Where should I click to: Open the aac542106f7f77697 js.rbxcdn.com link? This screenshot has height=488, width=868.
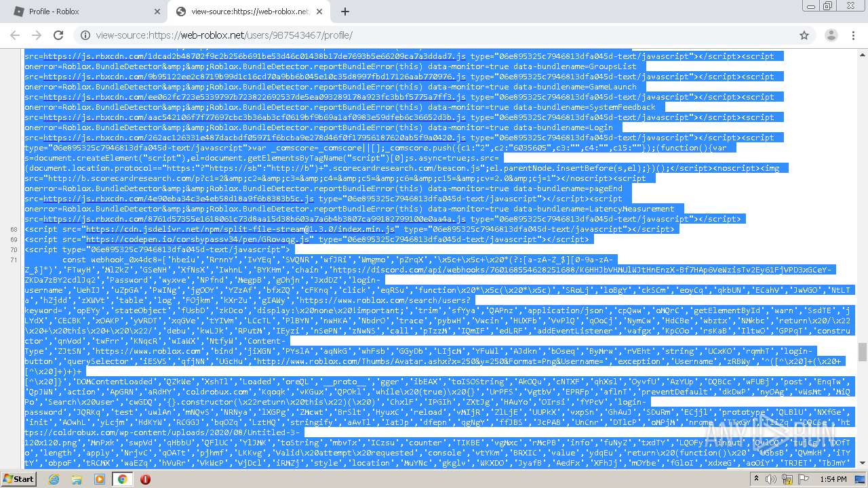pos(254,117)
